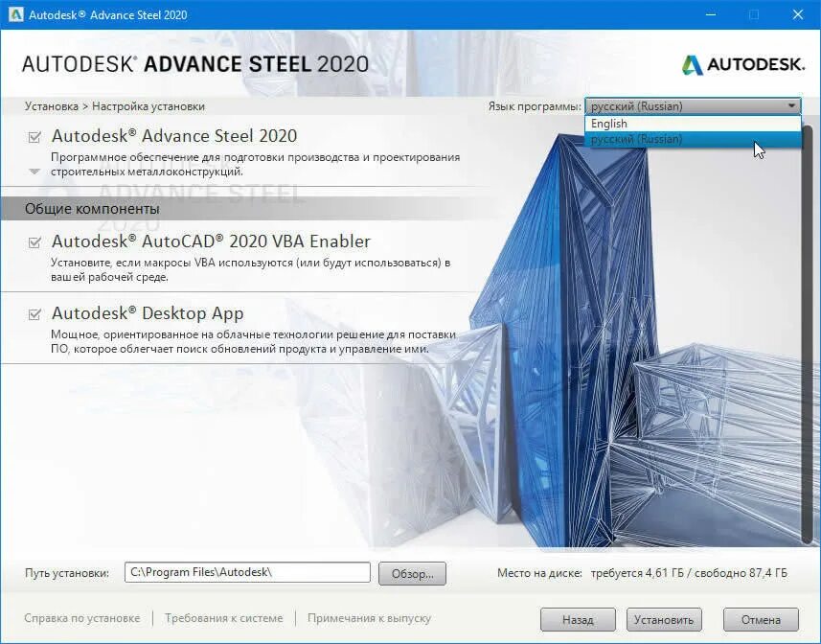821x644 pixels.
Task: Click the Обзор... browse button
Action: click(412, 574)
